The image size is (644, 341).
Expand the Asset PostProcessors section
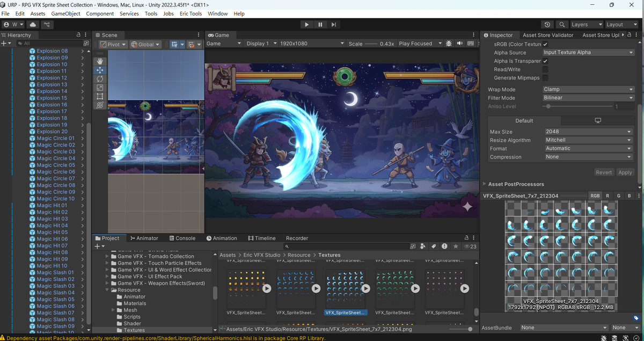[x=484, y=184]
